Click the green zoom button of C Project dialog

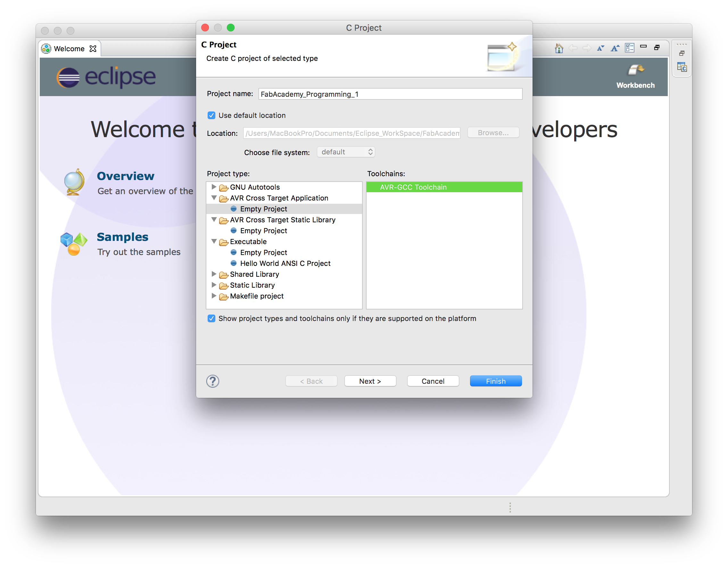[x=230, y=28]
